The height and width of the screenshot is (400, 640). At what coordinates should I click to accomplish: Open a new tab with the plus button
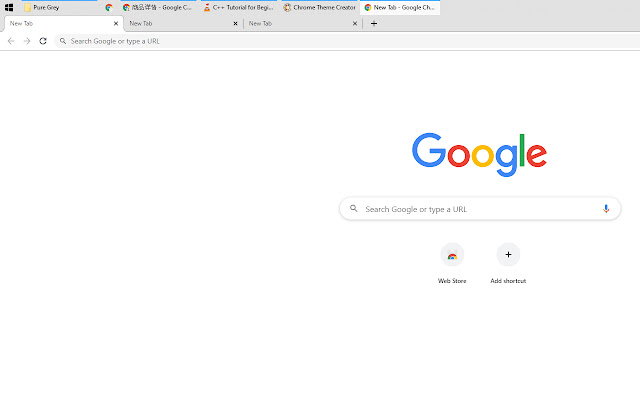(374, 24)
